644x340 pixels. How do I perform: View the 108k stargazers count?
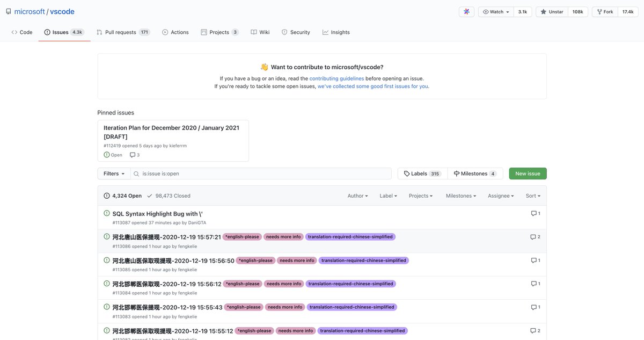[578, 12]
